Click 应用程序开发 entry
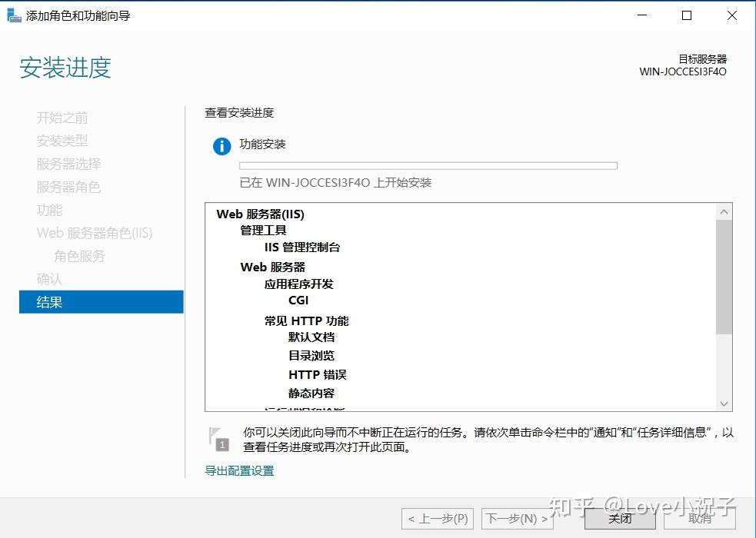This screenshot has height=538, width=756. (x=299, y=284)
